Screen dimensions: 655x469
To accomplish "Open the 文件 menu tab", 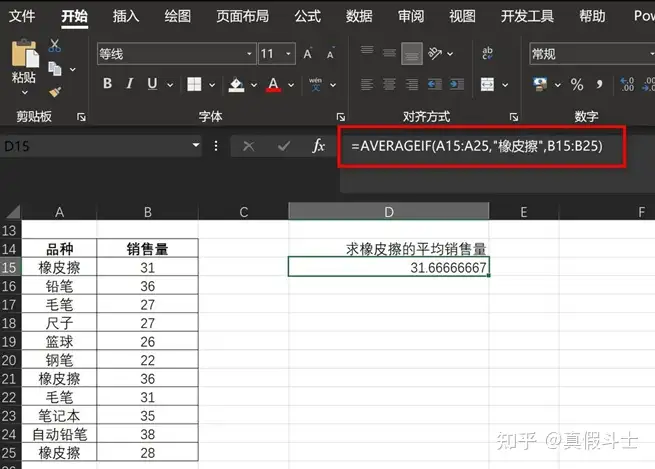I will pyautogui.click(x=22, y=16).
